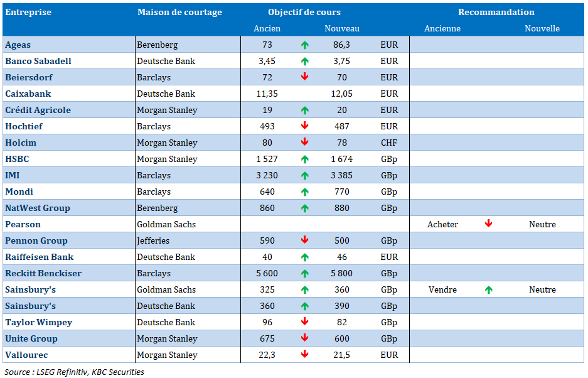Click the red down arrow in Holcim row

click(304, 142)
